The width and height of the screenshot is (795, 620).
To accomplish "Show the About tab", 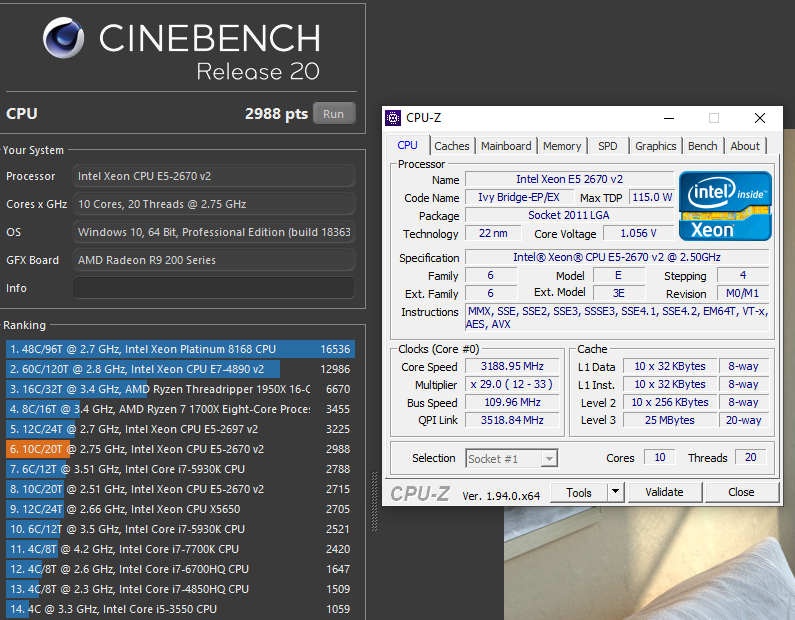I will [x=745, y=146].
